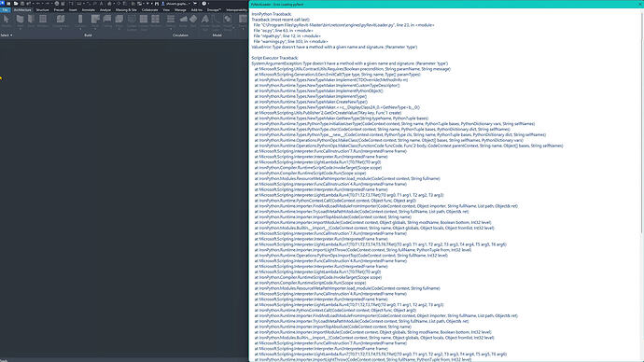Select the Wall tool icon
The width and height of the screenshot is (644, 362).
[x=21, y=19]
